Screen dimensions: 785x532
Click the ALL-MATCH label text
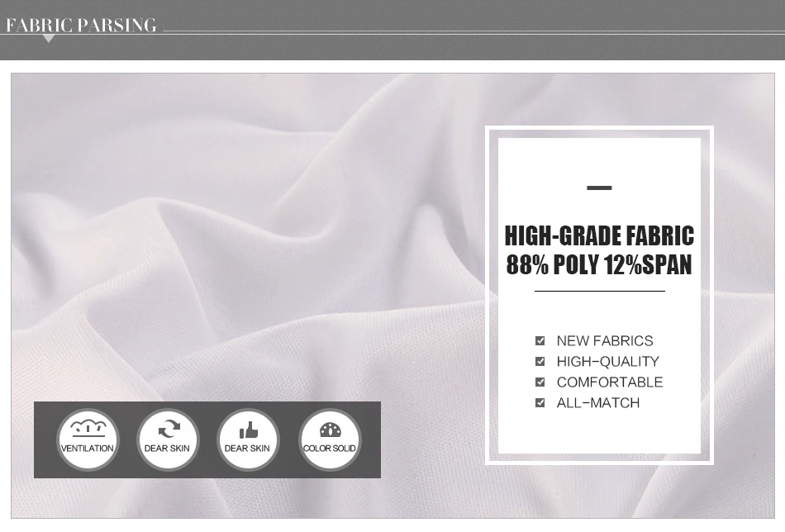[598, 403]
